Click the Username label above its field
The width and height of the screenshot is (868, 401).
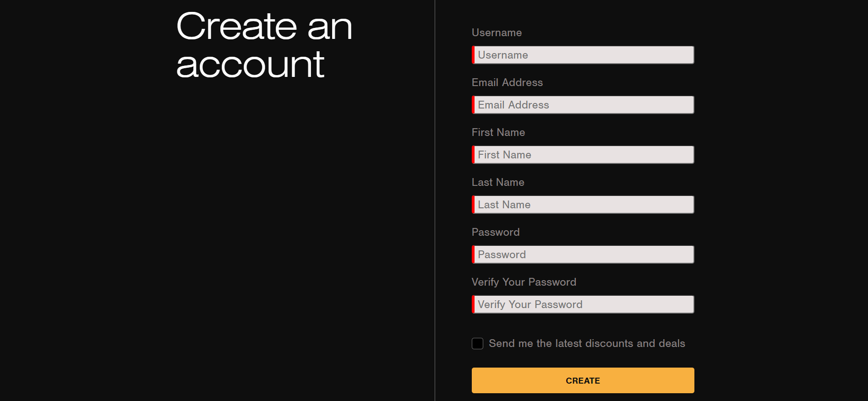click(x=497, y=33)
